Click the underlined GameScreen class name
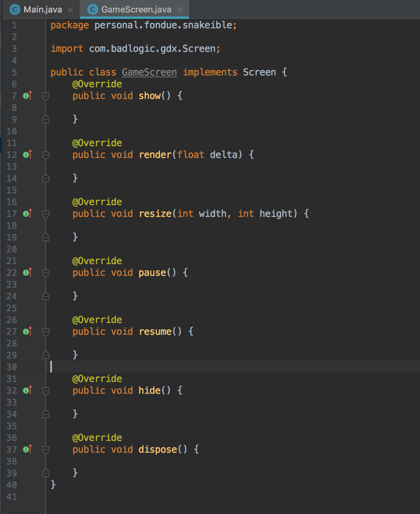Screen dimensions: 420x514 pos(149,72)
